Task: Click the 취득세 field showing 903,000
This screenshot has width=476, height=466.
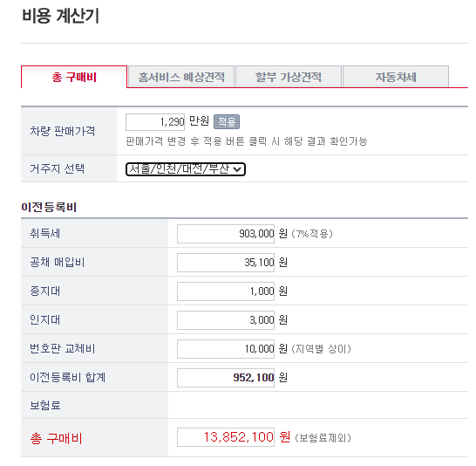Action: click(x=226, y=234)
